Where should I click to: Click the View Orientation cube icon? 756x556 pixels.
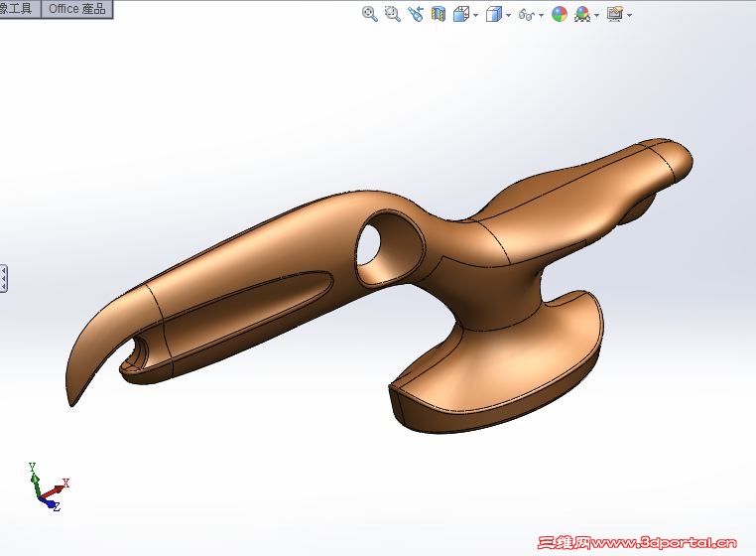point(461,15)
